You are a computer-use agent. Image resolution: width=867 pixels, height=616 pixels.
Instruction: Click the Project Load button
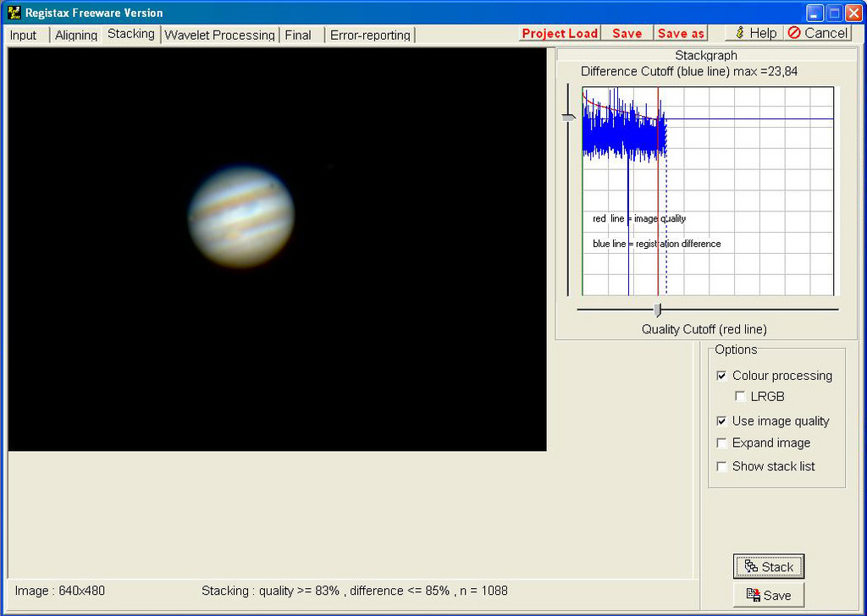(x=560, y=33)
